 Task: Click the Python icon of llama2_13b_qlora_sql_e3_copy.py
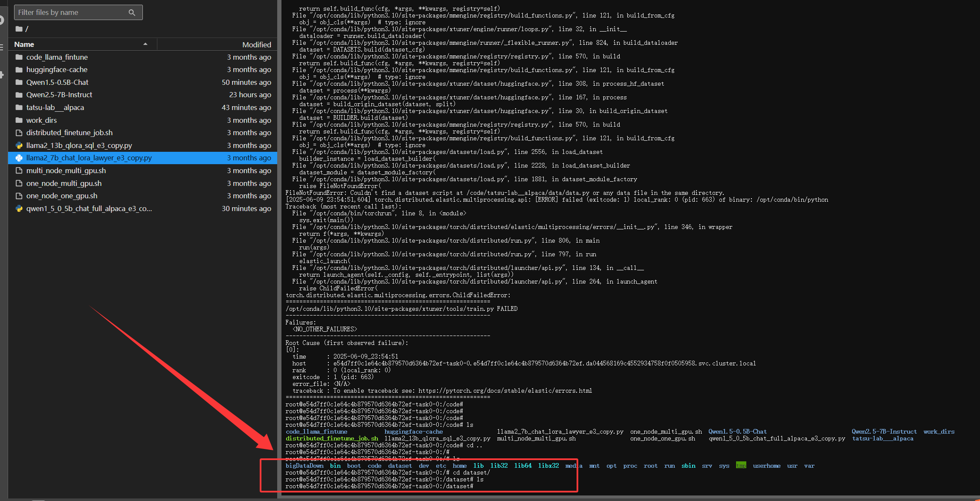[x=19, y=145]
